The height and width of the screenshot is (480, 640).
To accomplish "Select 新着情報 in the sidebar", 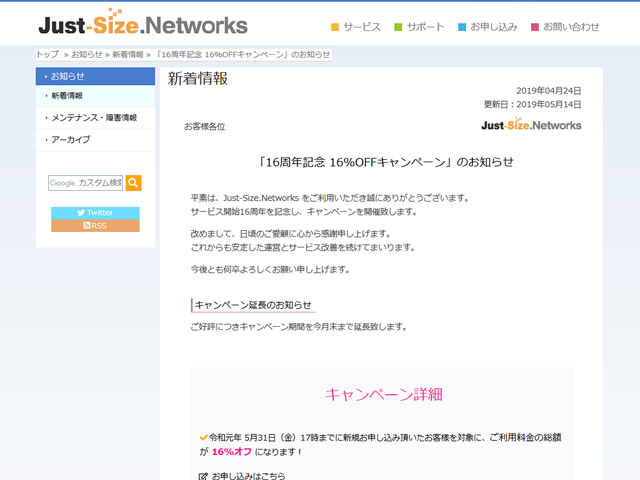I will [95, 96].
